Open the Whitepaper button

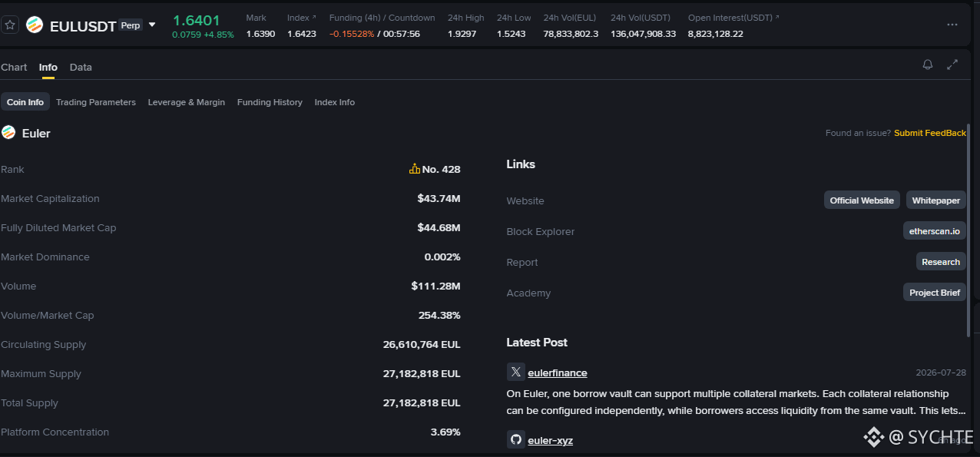(x=936, y=200)
